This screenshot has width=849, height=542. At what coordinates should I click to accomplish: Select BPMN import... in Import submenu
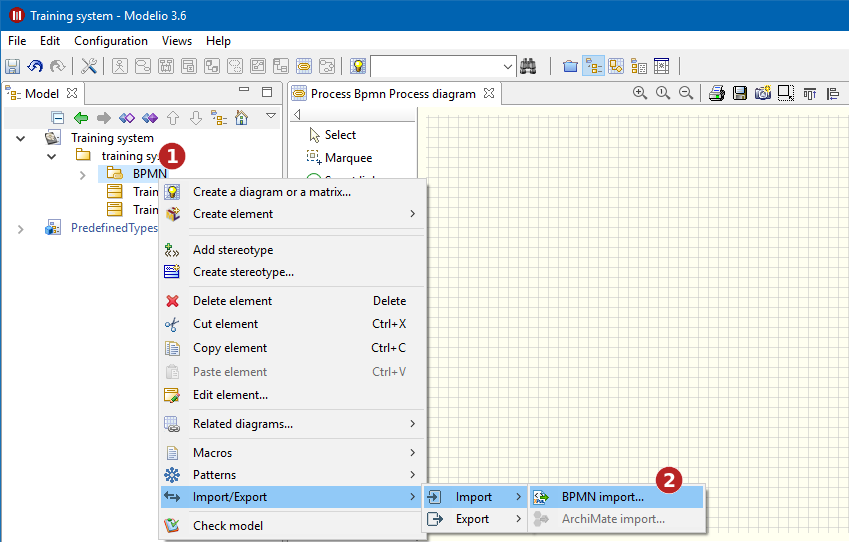coord(616,497)
